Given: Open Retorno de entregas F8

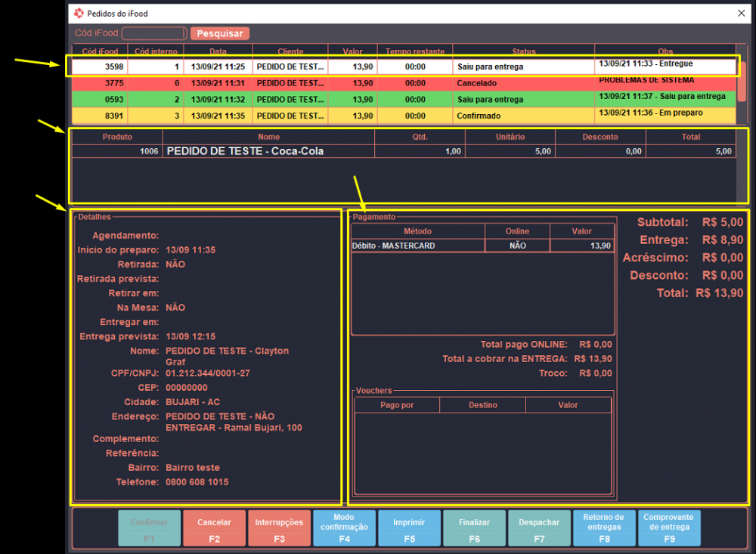Looking at the screenshot, I should tap(604, 528).
